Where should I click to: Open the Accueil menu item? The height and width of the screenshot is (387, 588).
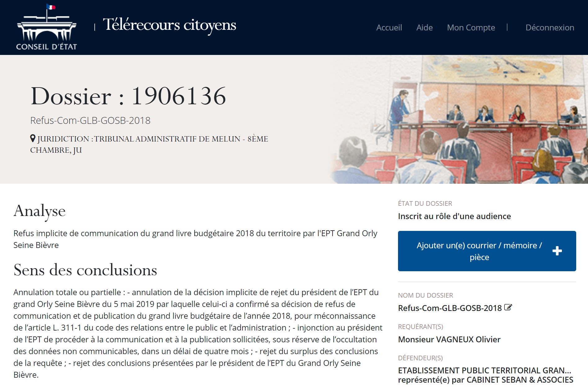click(389, 28)
